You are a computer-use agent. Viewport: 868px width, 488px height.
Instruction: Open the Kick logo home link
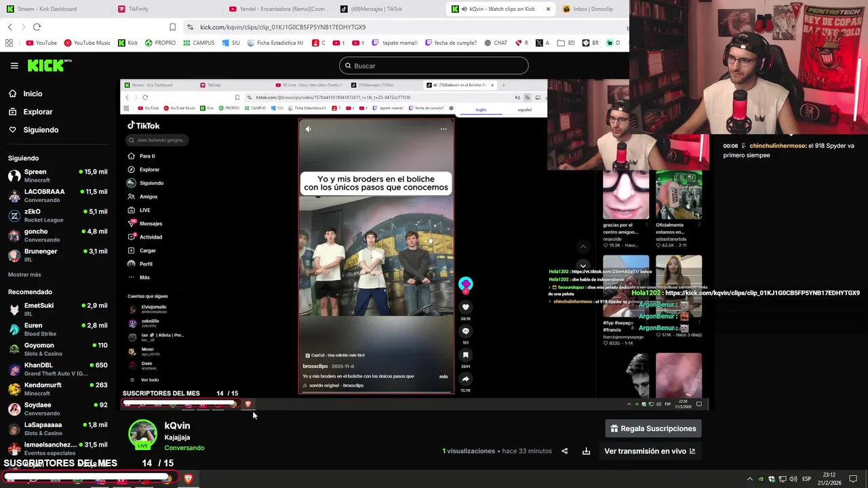pyautogui.click(x=50, y=66)
